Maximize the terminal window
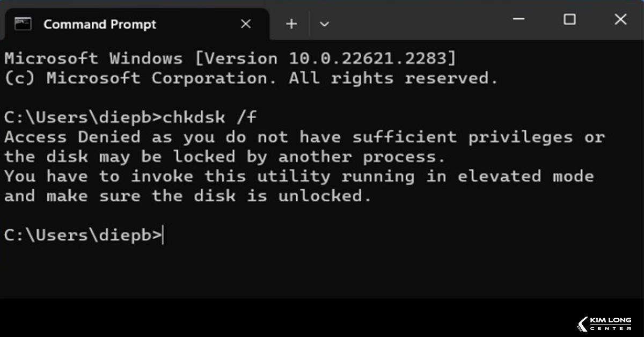The image size is (644, 337). click(569, 20)
